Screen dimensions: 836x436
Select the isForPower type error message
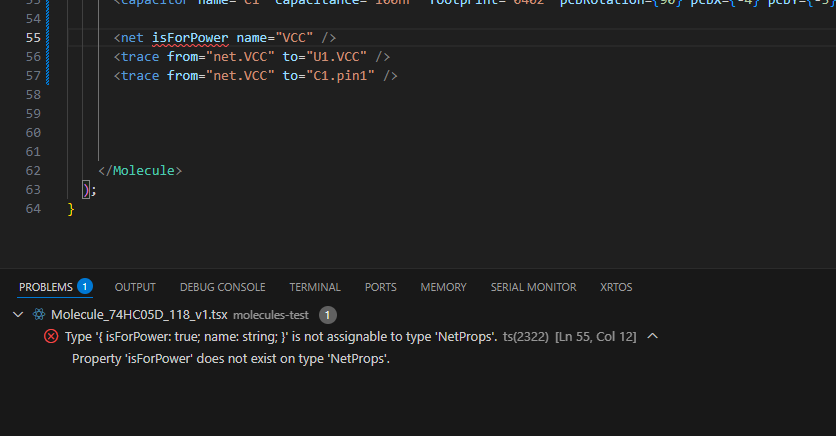click(x=281, y=336)
